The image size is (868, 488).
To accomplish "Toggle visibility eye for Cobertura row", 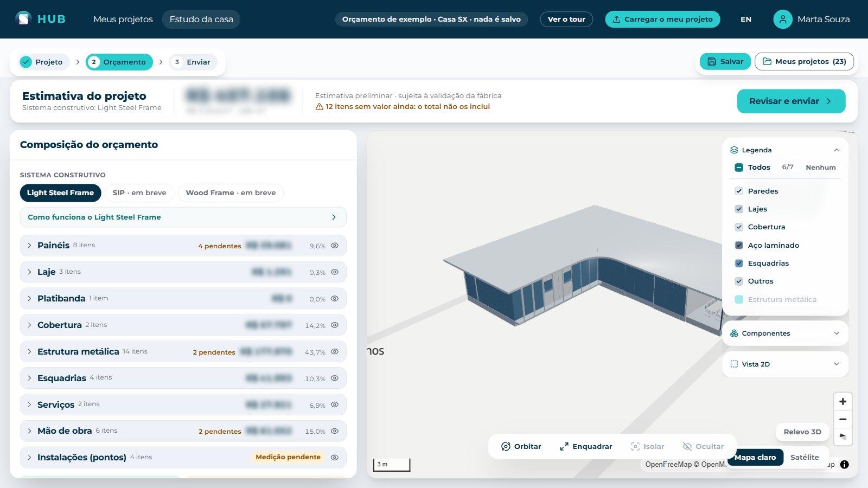I will click(x=335, y=325).
